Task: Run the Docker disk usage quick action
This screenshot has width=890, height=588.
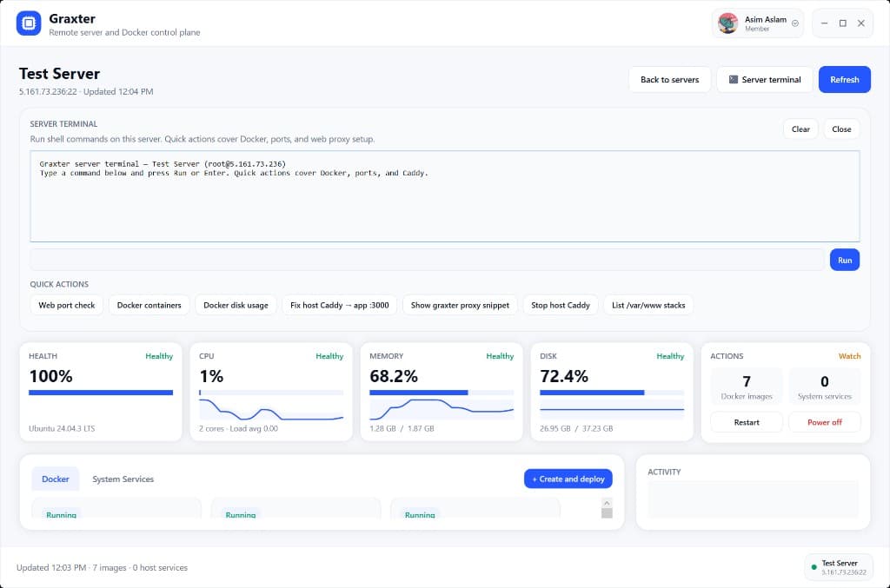Action: [x=236, y=305]
